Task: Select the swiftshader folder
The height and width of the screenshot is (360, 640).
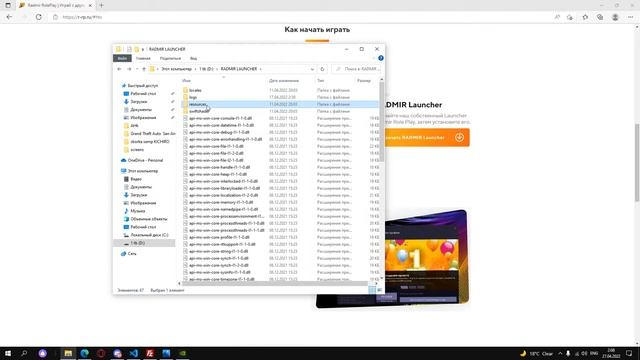Action: click(199, 111)
